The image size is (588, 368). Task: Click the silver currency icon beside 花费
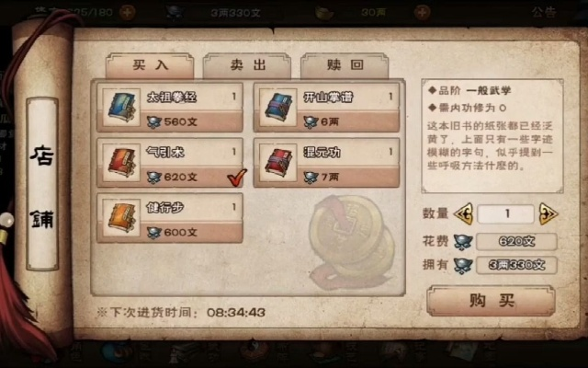tap(463, 242)
